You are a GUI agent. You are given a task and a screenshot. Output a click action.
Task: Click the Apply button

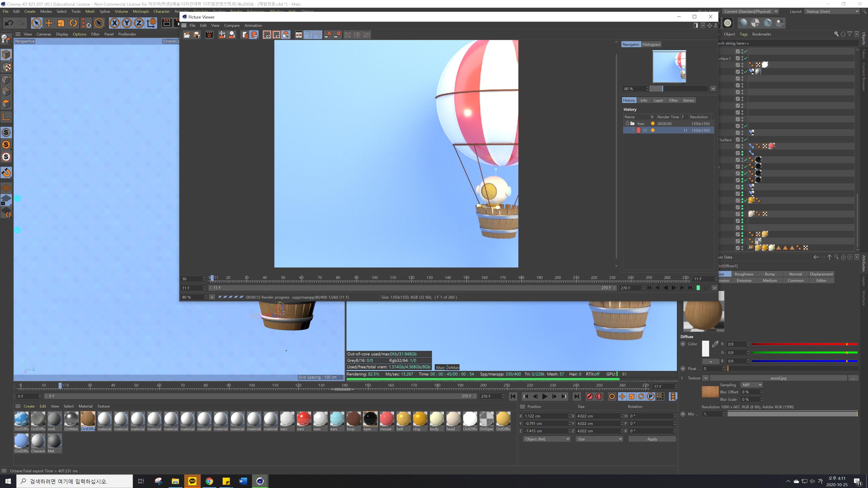point(652,439)
